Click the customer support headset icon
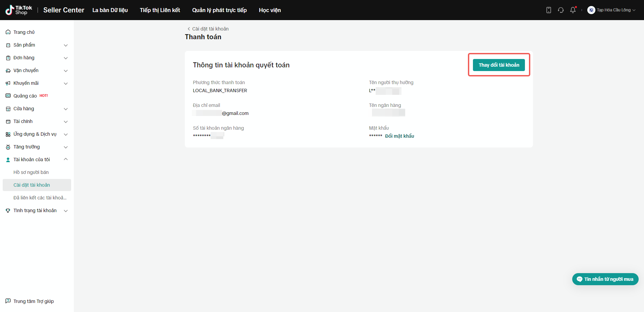Viewport: 644px width, 312px height. 561,10
